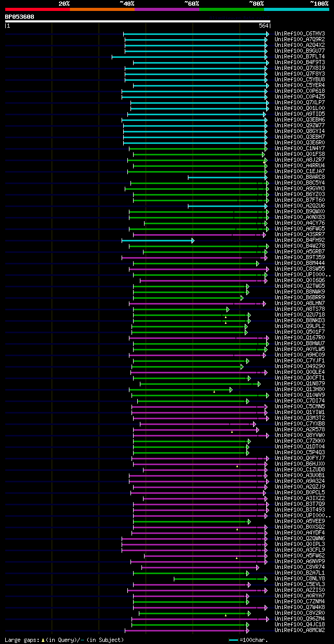Screen dimensions: 334x644
Task: Click the arrowhead of the Q13H80 alignment
Action: 231,390
